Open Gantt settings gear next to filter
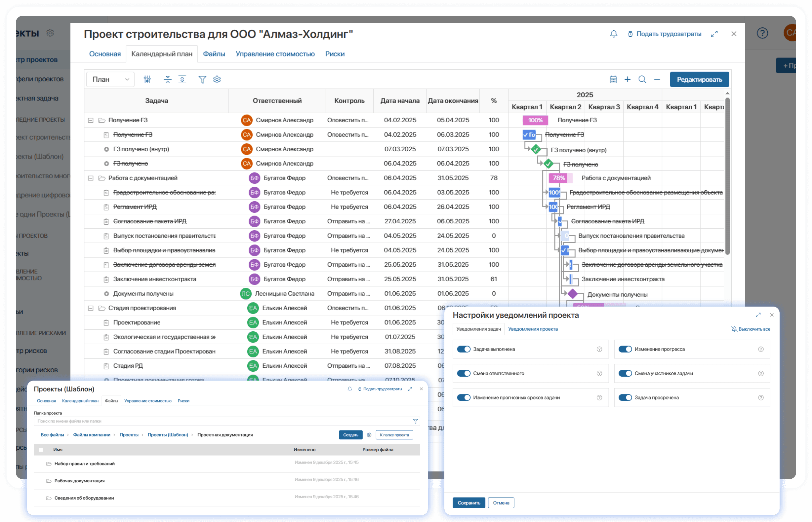 click(217, 80)
